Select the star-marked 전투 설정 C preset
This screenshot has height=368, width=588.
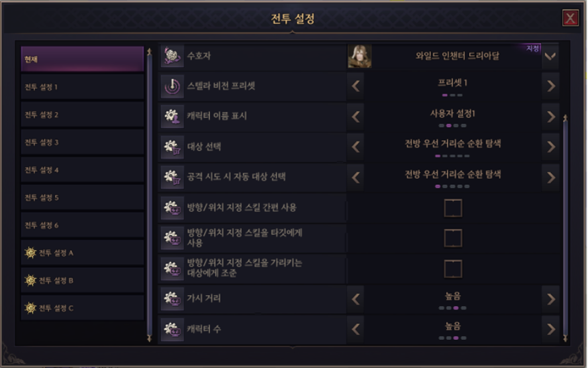point(82,308)
